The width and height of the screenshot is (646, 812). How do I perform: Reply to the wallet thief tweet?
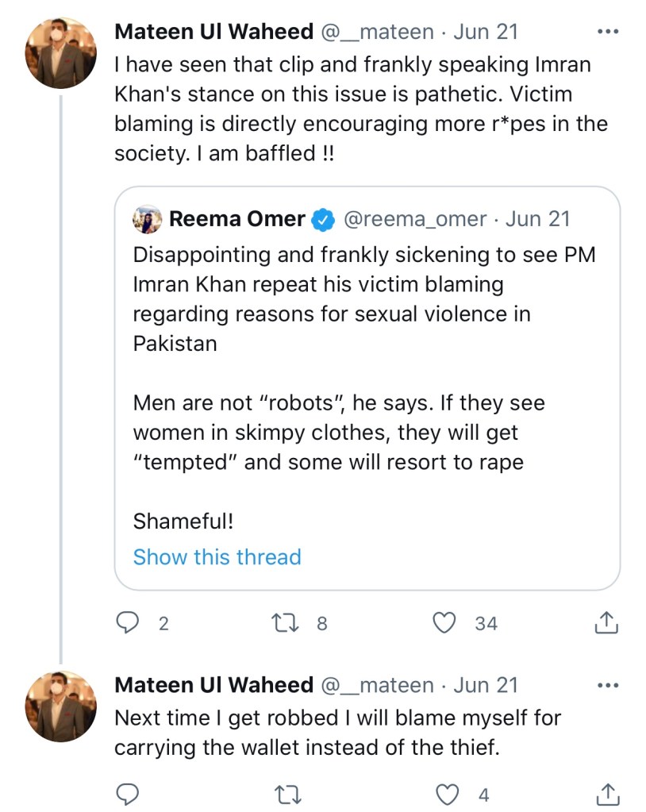tap(129, 794)
